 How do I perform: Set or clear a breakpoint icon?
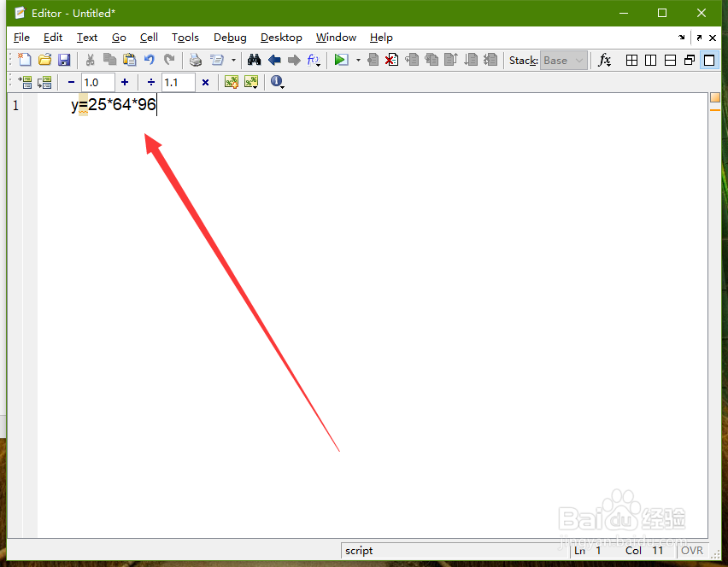coord(373,60)
